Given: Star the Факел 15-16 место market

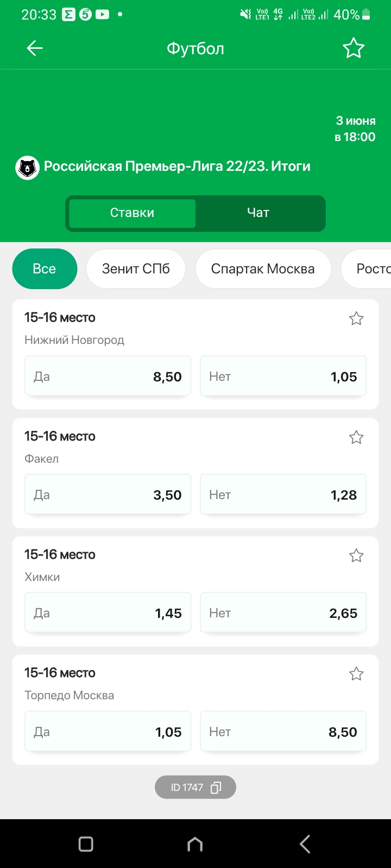Looking at the screenshot, I should click(356, 437).
